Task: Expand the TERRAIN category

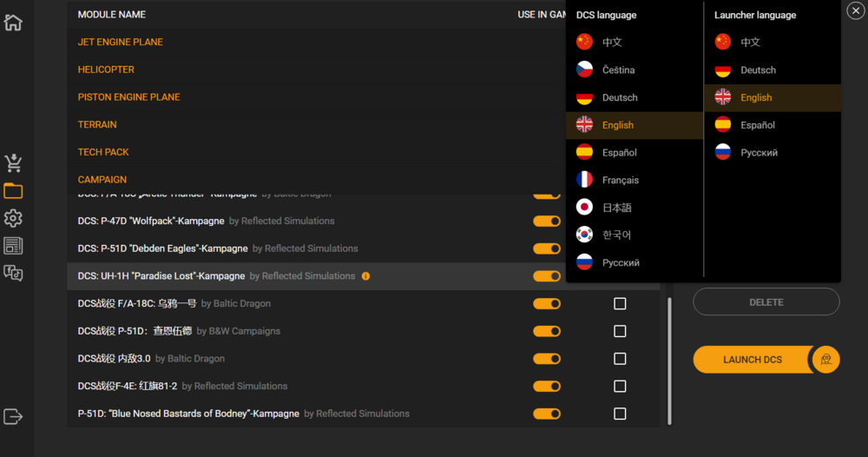Action: (97, 124)
